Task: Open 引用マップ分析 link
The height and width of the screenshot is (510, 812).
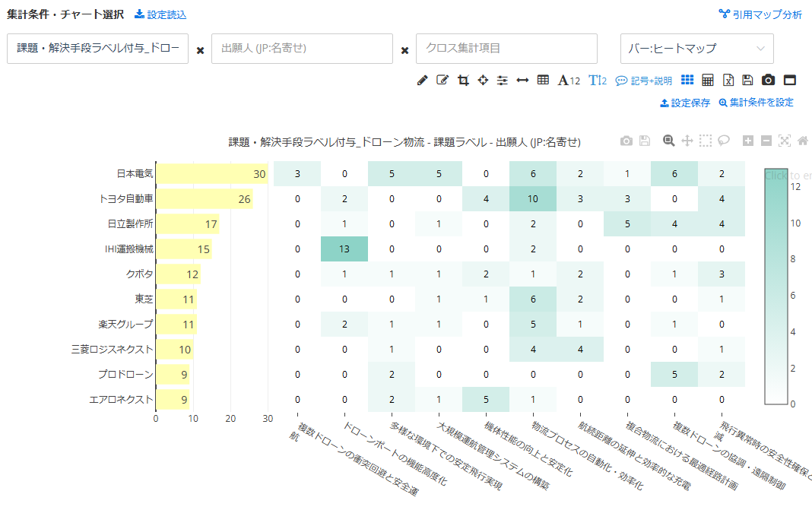Action: [760, 14]
